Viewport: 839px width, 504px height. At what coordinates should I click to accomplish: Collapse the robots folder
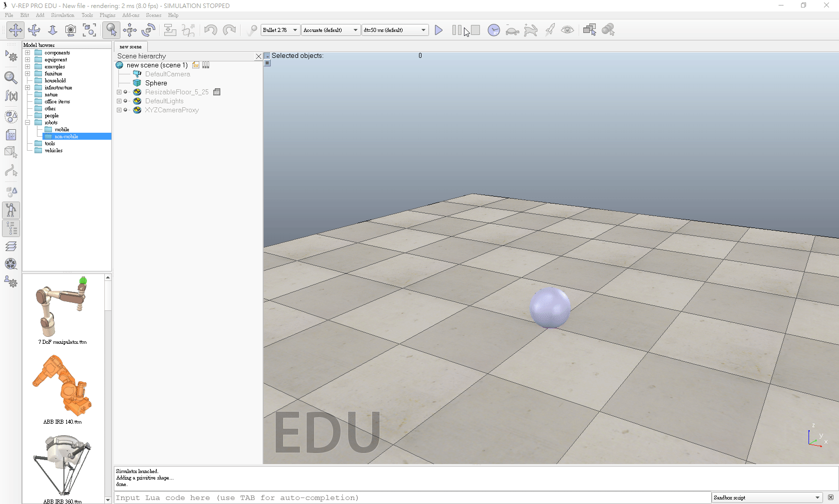click(27, 122)
